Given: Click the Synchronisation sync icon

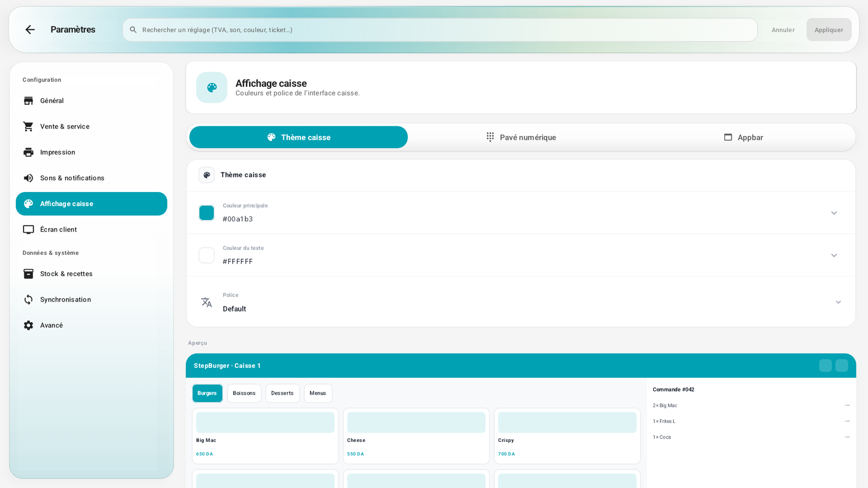Looking at the screenshot, I should 28,299.
